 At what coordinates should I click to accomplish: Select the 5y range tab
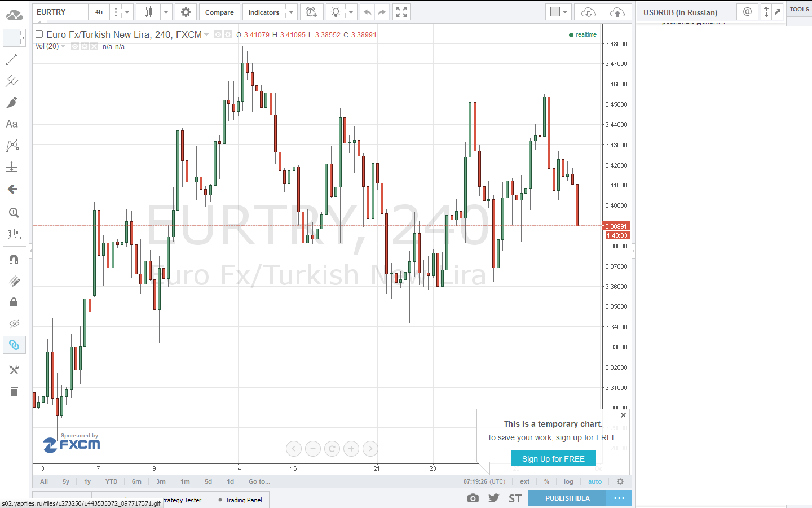(x=66, y=481)
